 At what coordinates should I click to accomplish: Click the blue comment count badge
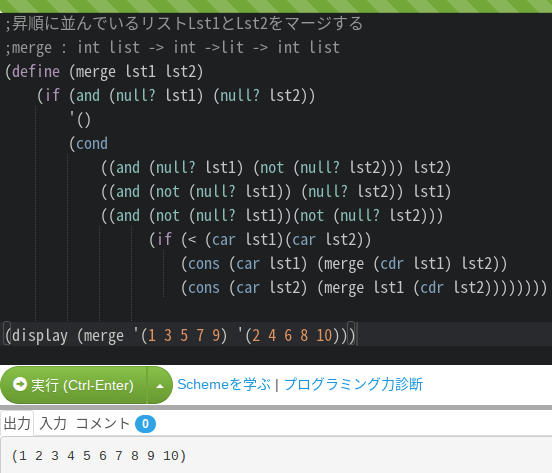(145, 424)
